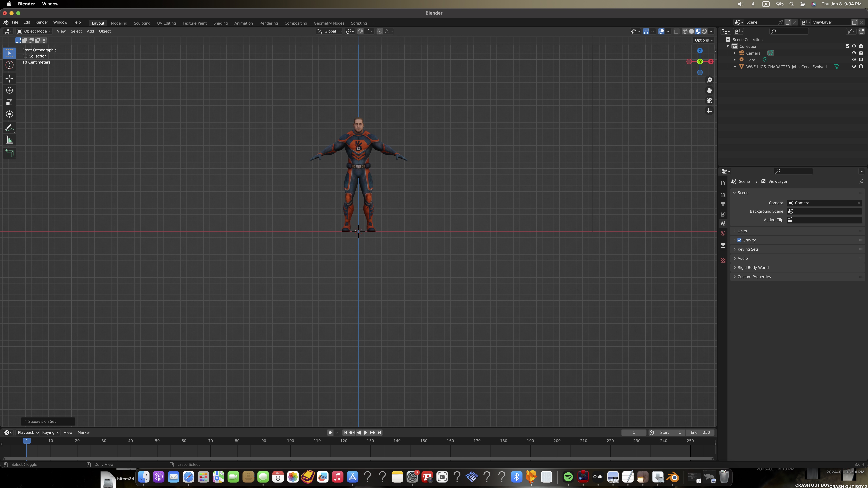Screen dimensions: 868x488
Task: Open the View Layer properties tab
Action: click(723, 214)
